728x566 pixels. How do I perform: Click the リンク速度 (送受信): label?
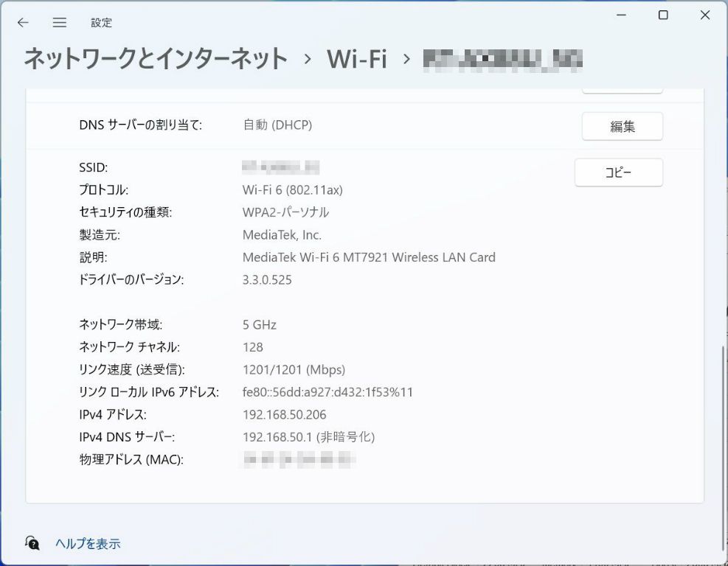tap(132, 370)
